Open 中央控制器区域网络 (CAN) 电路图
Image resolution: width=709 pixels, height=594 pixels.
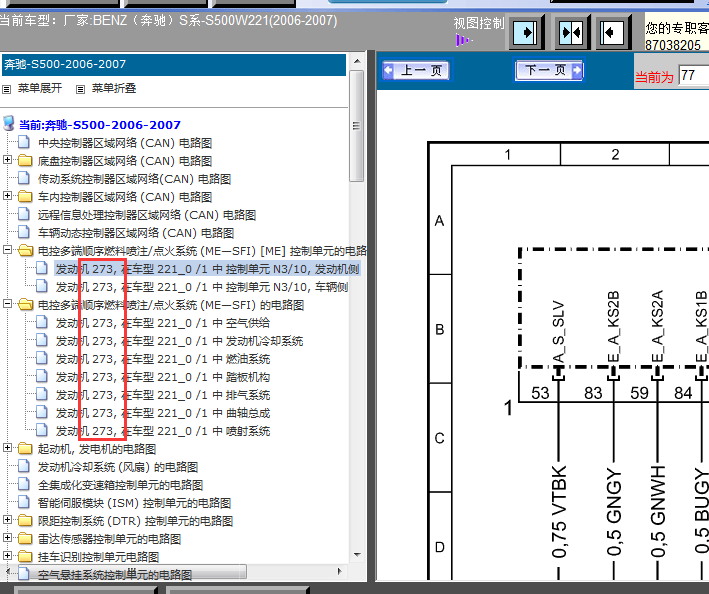click(125, 143)
